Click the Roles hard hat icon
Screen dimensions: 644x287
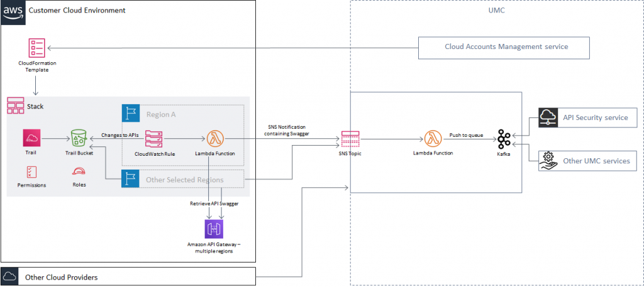79,172
